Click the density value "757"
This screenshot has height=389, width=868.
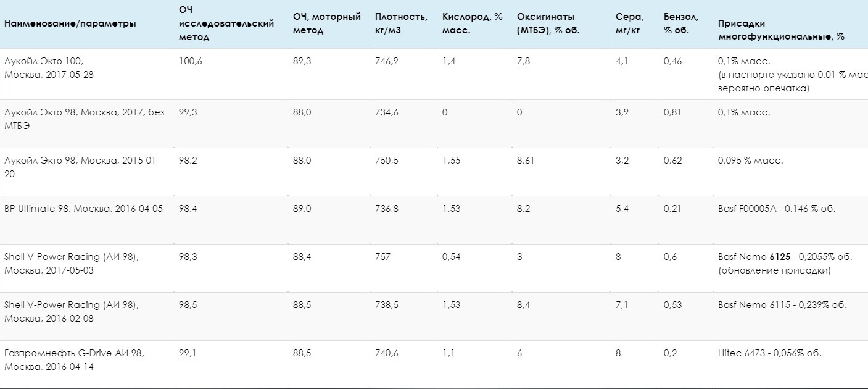pos(382,257)
